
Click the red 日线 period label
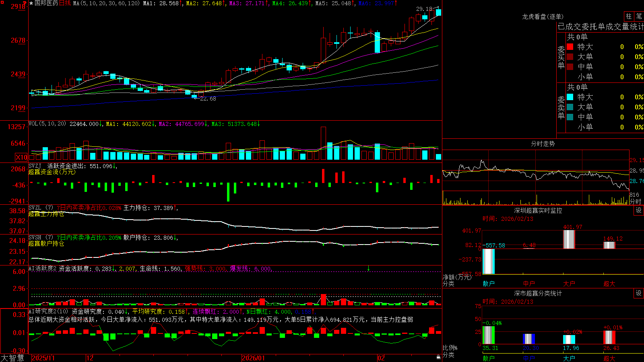coord(65,3)
